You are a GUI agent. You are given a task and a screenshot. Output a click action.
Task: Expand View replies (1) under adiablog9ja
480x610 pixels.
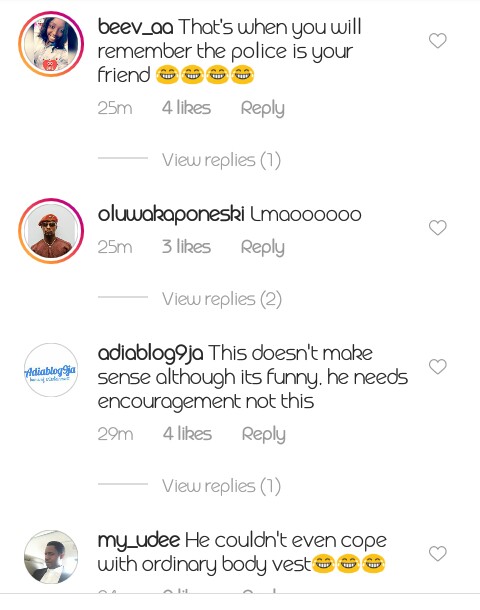(221, 486)
